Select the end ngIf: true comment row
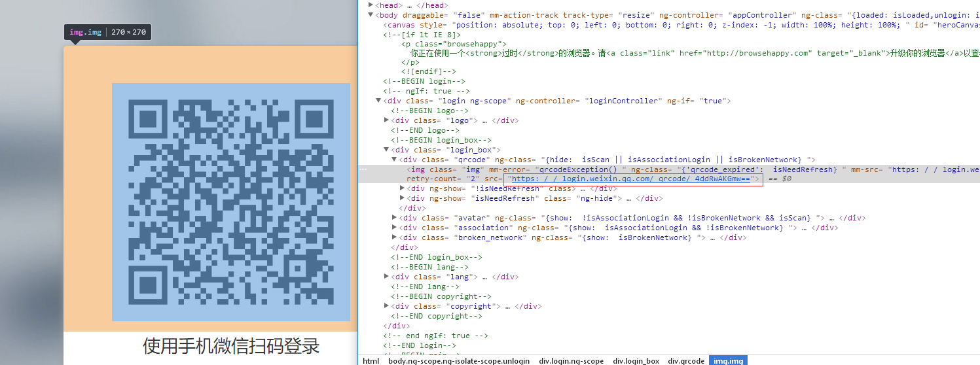Viewport: 980px width, 365px height. (x=435, y=336)
